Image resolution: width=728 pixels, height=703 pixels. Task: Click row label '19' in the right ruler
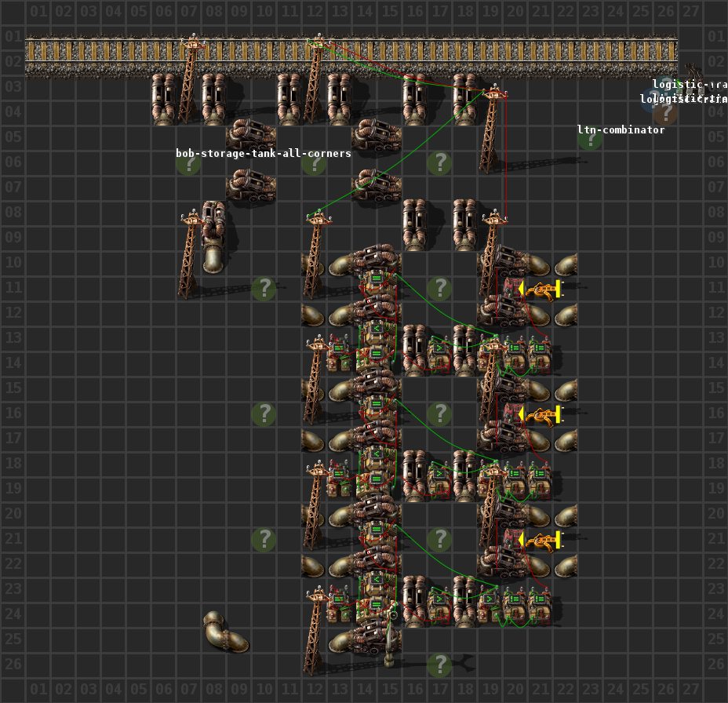(716, 487)
